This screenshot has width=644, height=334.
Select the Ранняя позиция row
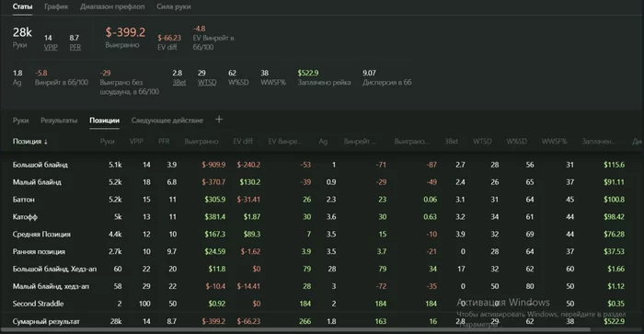pos(322,251)
